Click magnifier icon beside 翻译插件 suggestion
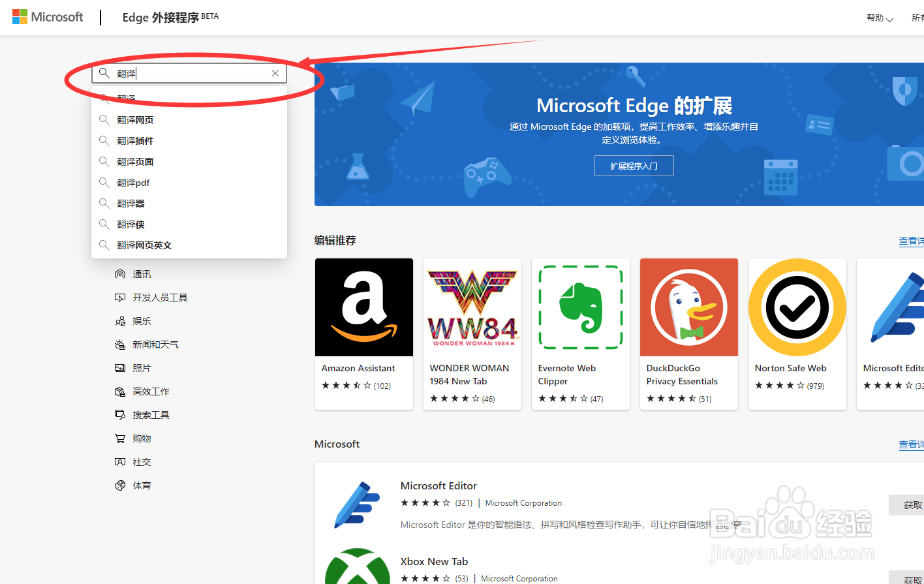 pos(104,140)
